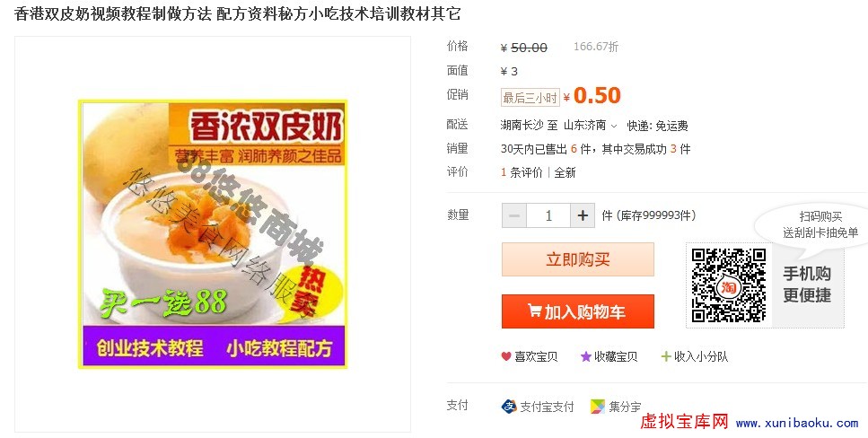Click the purple star 收藏宝贝 icon
The height and width of the screenshot is (438, 868).
pyautogui.click(x=585, y=356)
